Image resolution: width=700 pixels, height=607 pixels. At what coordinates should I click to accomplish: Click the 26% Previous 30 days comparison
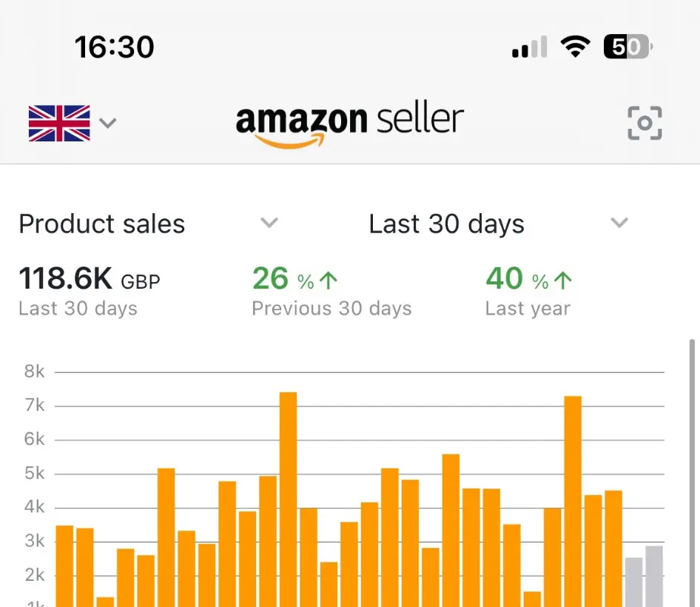(x=332, y=292)
